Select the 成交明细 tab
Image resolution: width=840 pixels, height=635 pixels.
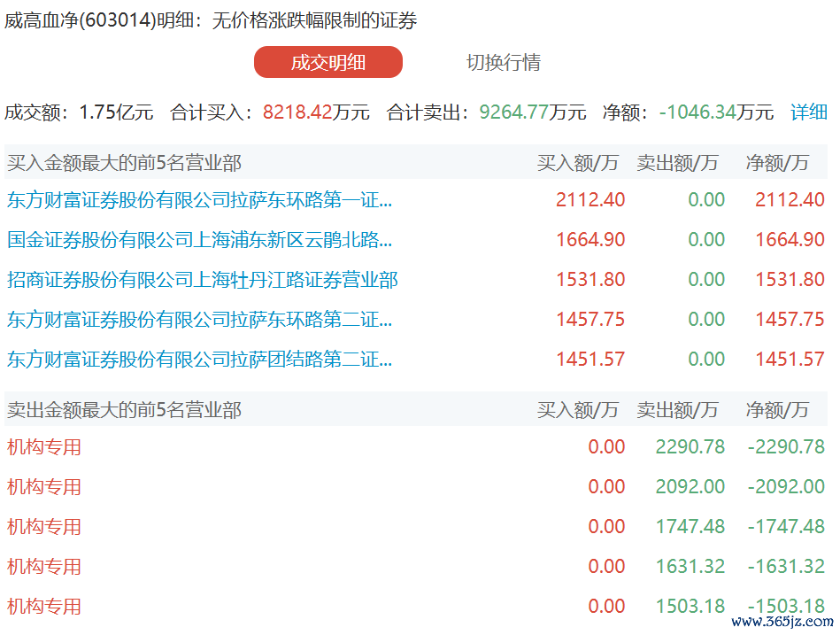pos(328,63)
